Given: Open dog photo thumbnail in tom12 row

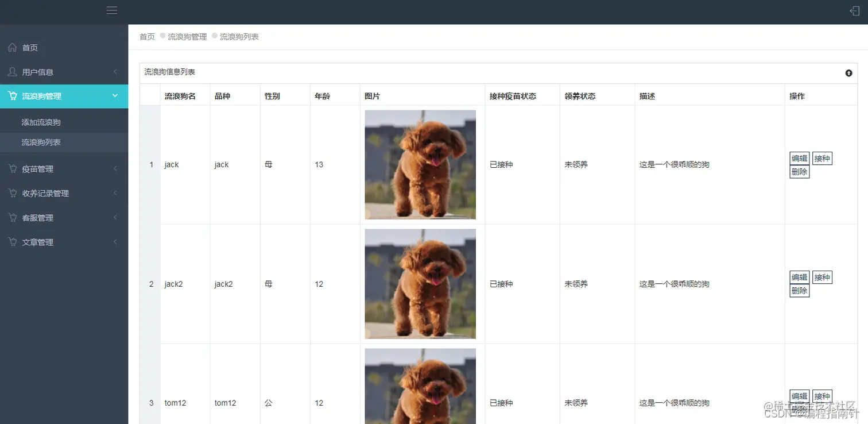Looking at the screenshot, I should point(420,386).
